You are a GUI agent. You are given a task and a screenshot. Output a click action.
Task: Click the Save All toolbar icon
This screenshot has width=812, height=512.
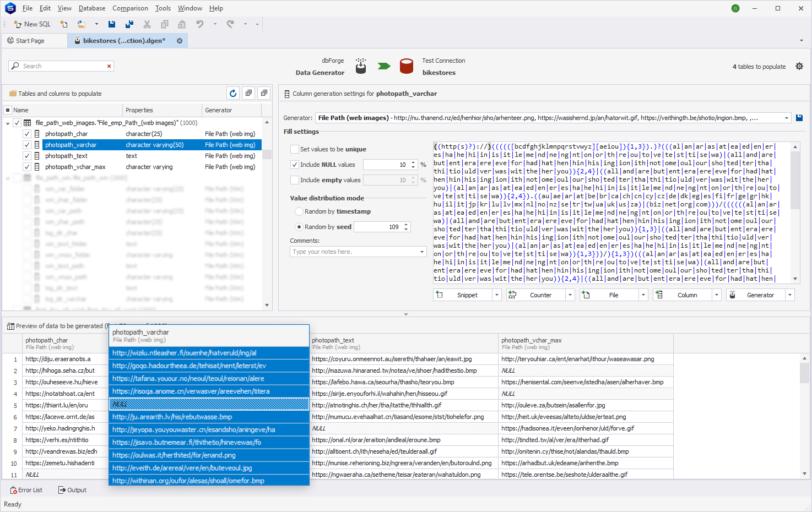pos(129,24)
